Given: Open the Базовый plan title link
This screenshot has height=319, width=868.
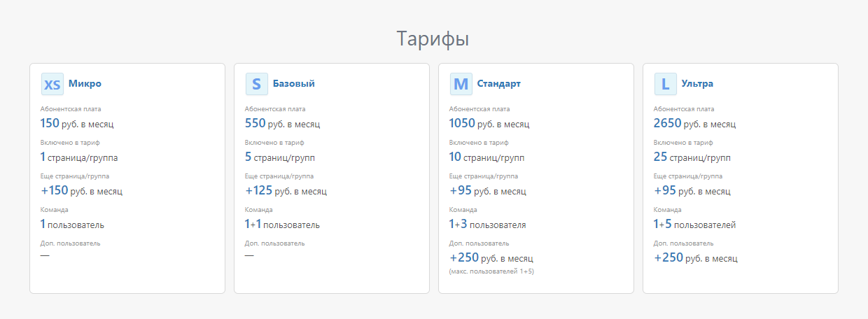Looking at the screenshot, I should pos(293,84).
